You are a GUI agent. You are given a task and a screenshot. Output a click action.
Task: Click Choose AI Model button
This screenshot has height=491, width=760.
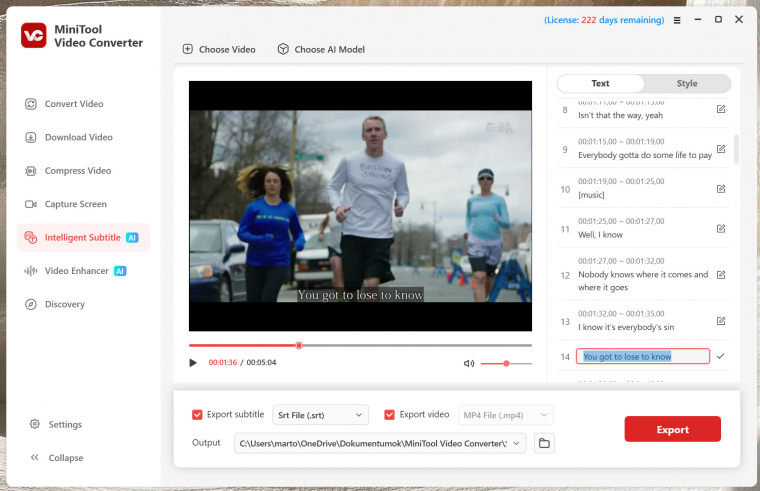point(321,49)
